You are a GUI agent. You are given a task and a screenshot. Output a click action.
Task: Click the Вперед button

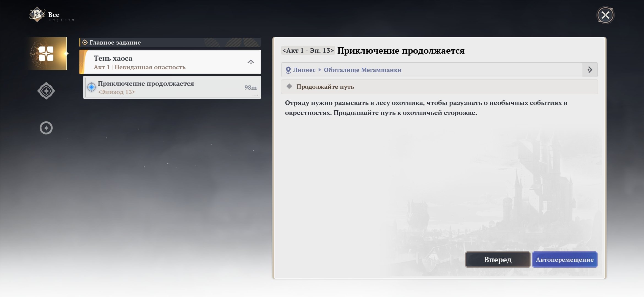(498, 260)
